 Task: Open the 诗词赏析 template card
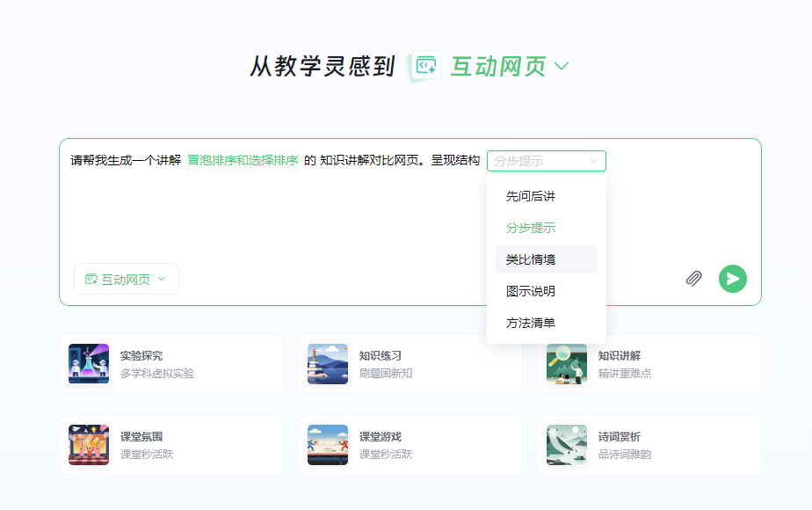coord(649,445)
